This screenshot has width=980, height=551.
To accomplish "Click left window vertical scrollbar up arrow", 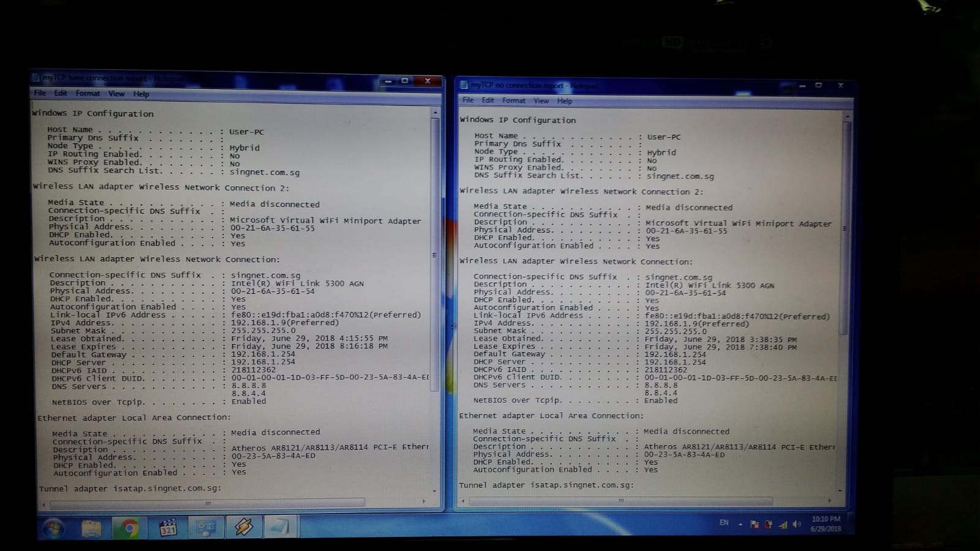I will pos(435,113).
